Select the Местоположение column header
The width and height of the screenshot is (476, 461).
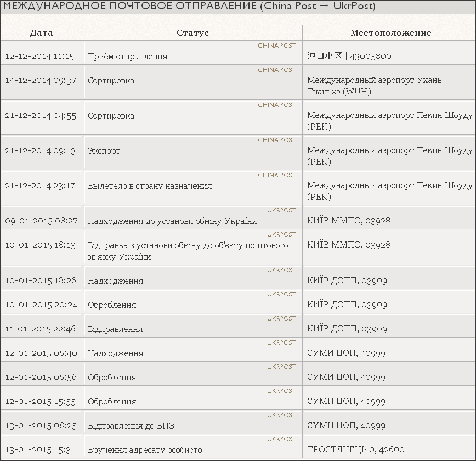(x=390, y=33)
